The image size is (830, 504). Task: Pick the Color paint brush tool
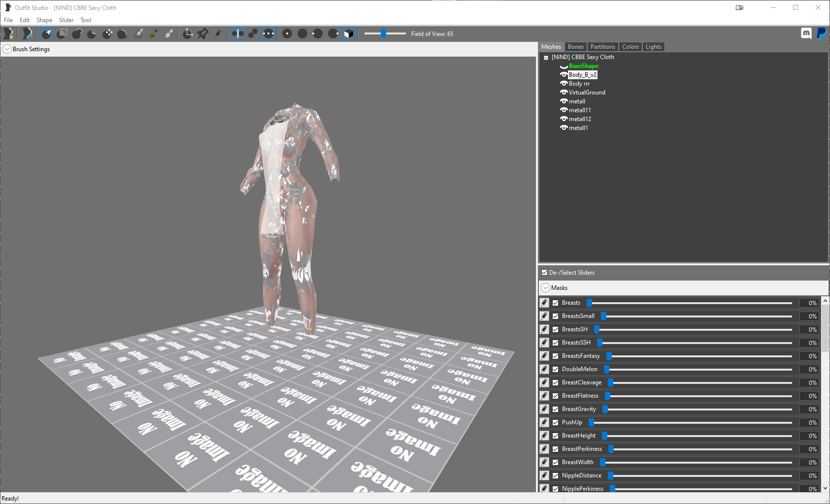click(154, 33)
